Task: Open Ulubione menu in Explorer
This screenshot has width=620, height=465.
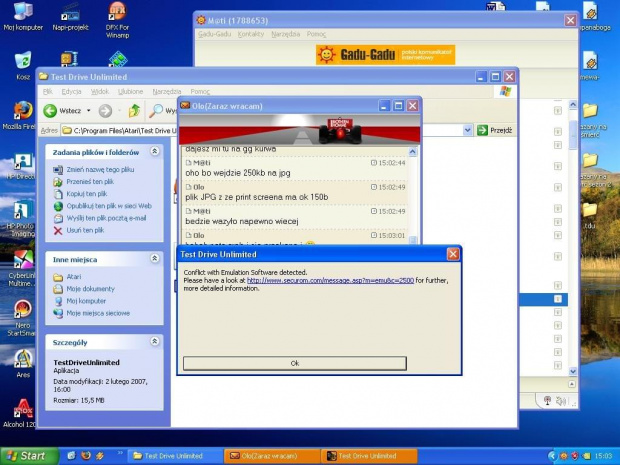Action: coord(130,91)
